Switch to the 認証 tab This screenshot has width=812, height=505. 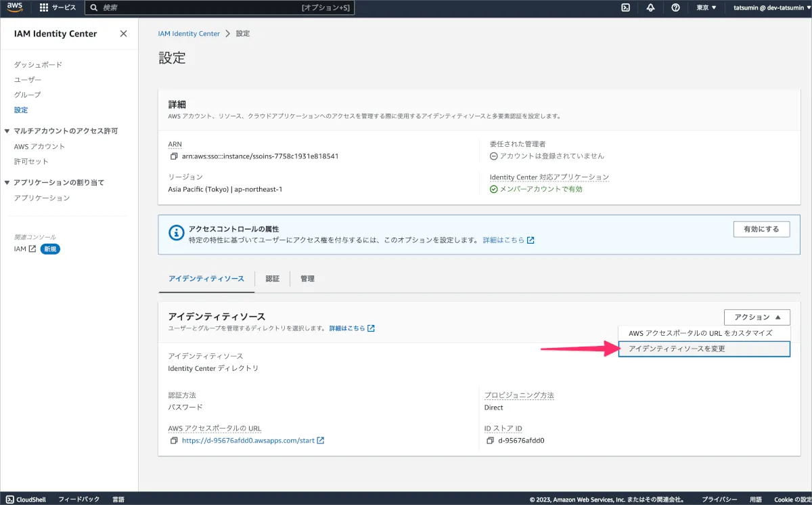[272, 279]
